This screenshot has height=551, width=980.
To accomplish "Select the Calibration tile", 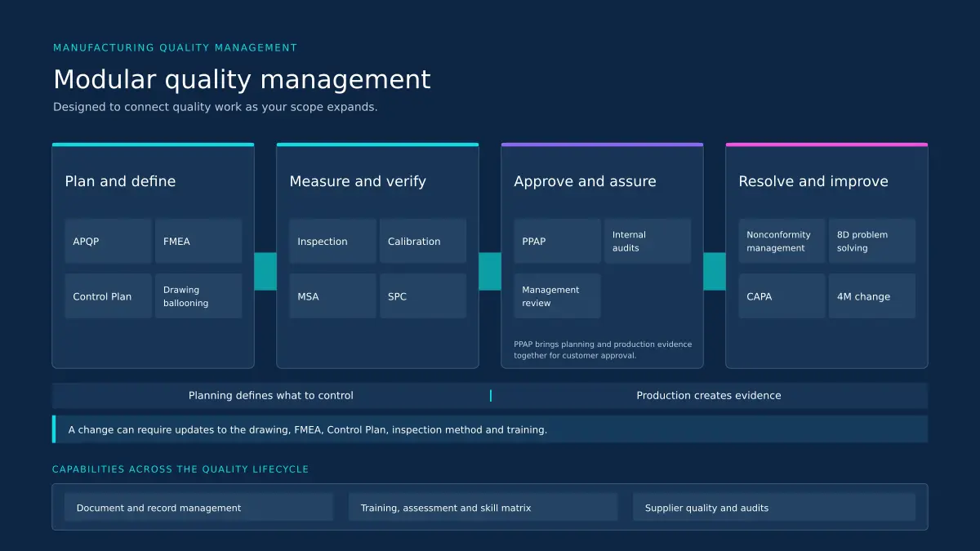I will 423,241.
